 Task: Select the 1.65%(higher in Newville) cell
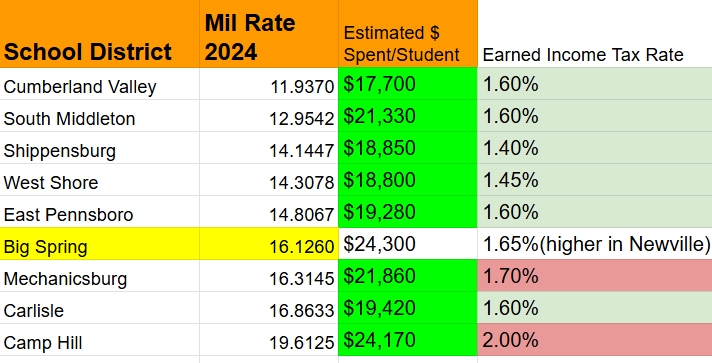(595, 244)
